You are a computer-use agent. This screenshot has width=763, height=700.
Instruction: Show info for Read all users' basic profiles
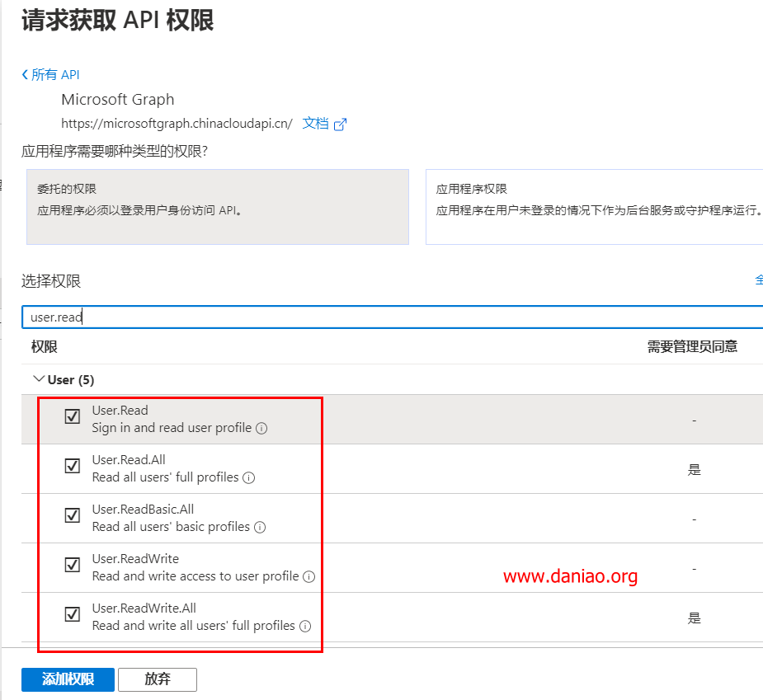[260, 528]
